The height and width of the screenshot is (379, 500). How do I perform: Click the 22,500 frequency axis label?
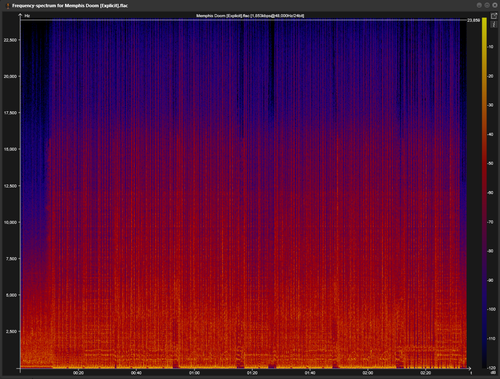(x=10, y=40)
